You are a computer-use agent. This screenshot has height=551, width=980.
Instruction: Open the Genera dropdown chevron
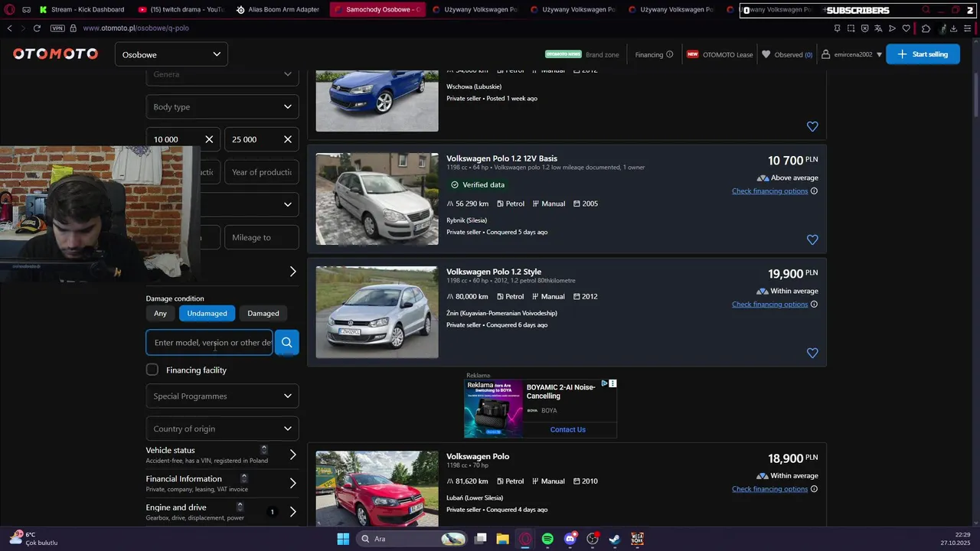coord(288,74)
